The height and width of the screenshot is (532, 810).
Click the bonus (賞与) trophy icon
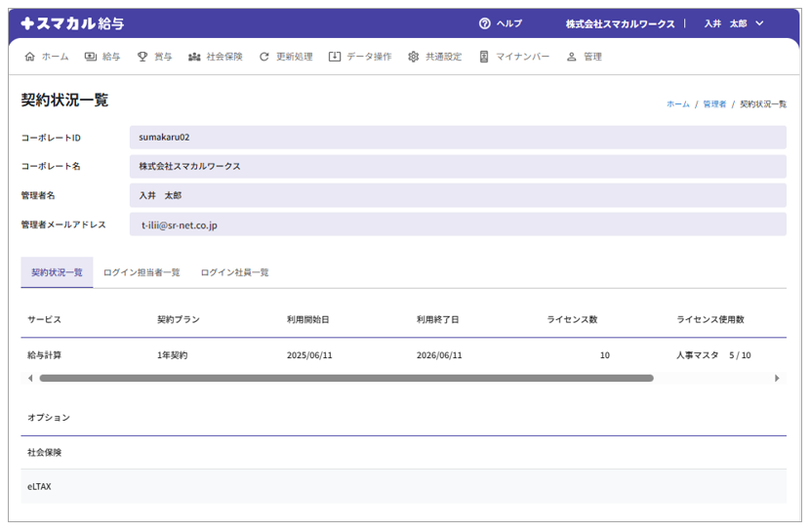point(142,57)
